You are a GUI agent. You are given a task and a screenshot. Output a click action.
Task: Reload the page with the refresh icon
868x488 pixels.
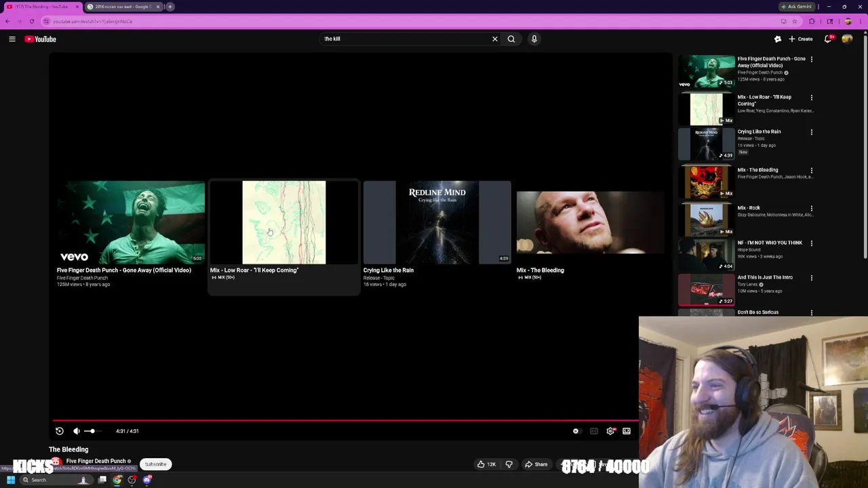point(32,21)
